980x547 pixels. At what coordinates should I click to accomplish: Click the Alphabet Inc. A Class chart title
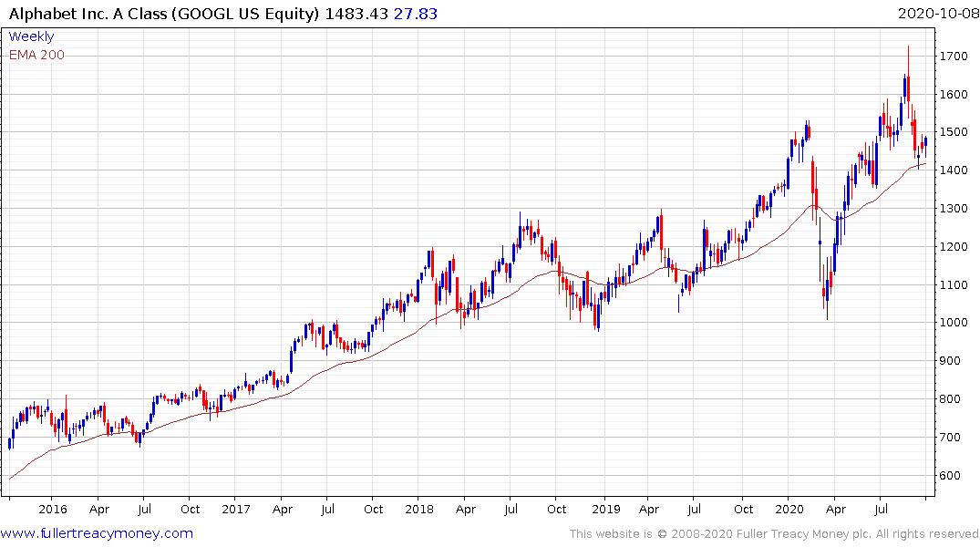[x=164, y=14]
